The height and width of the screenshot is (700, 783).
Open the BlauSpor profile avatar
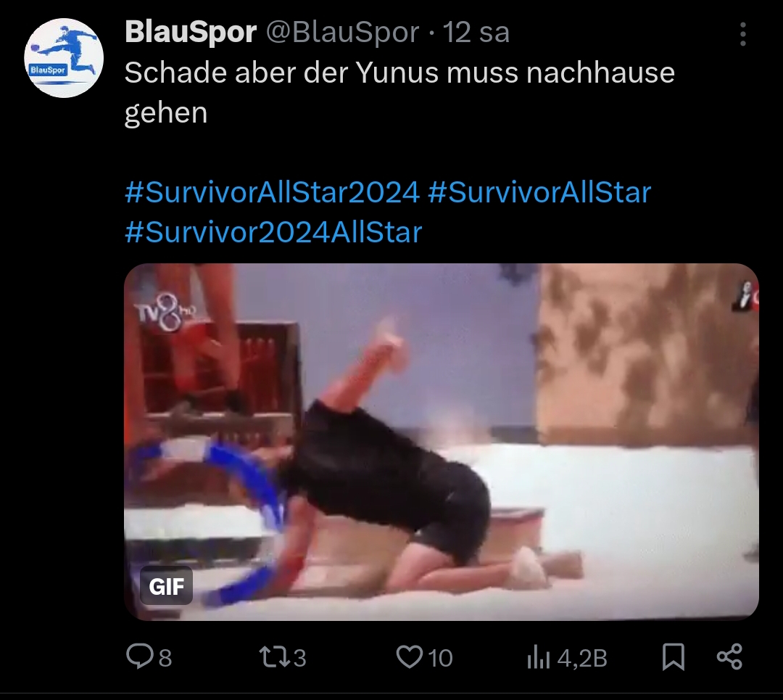[x=64, y=58]
